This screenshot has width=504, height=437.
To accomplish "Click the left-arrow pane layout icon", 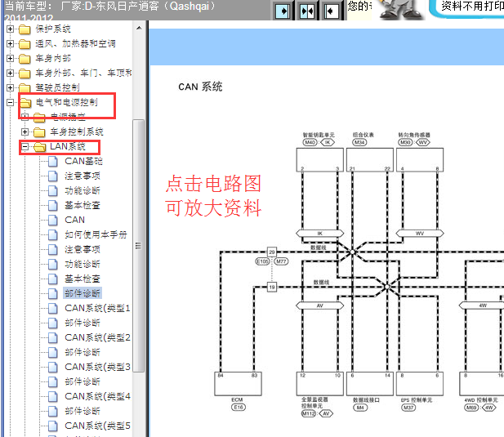I will (x=331, y=11).
